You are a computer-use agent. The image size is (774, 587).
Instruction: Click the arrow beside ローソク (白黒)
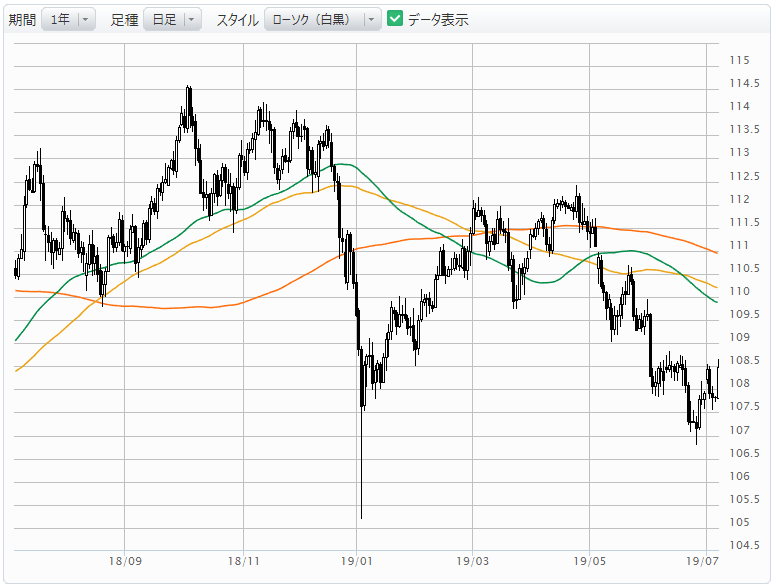(x=371, y=20)
